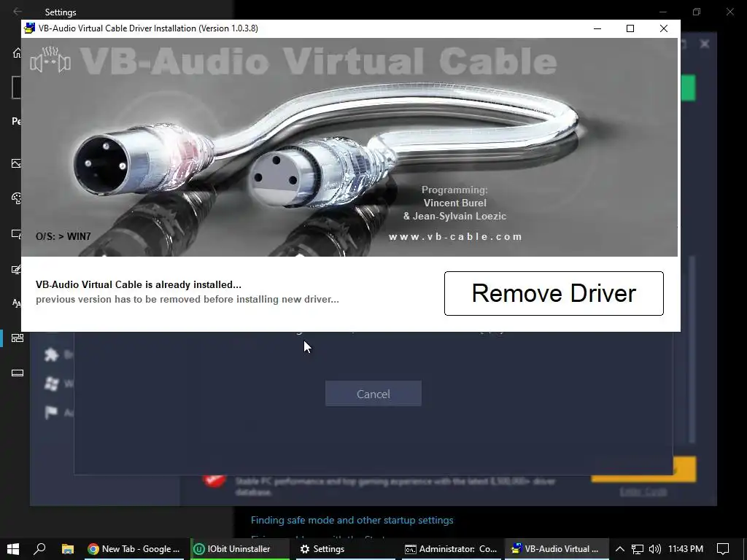Go back in the Settings window
747x560 pixels.
point(18,12)
